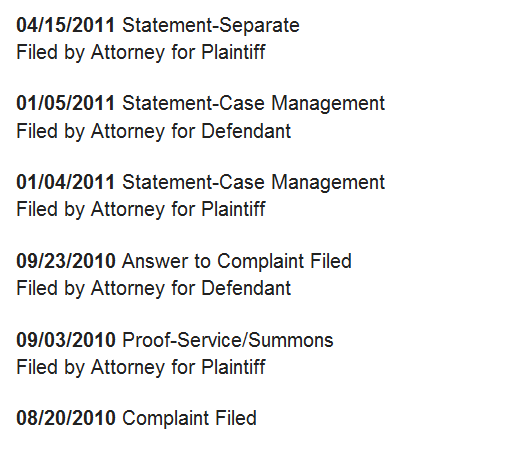Select the Complaint Filed entry text
Viewport: 520px width, 458px height.
tap(189, 419)
